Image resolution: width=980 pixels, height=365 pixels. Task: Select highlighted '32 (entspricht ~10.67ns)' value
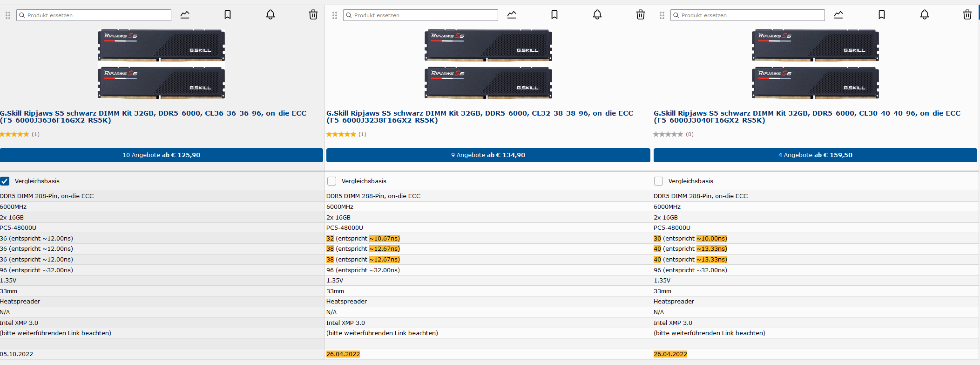click(x=363, y=238)
